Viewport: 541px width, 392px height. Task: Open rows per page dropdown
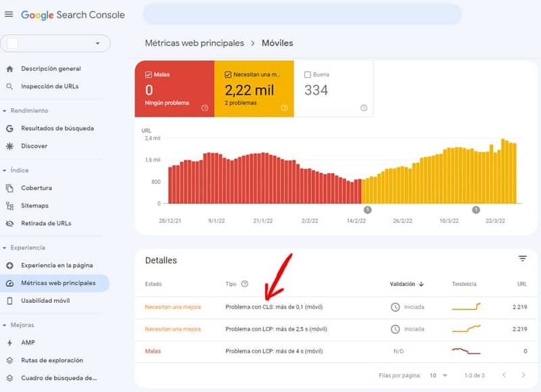point(440,374)
